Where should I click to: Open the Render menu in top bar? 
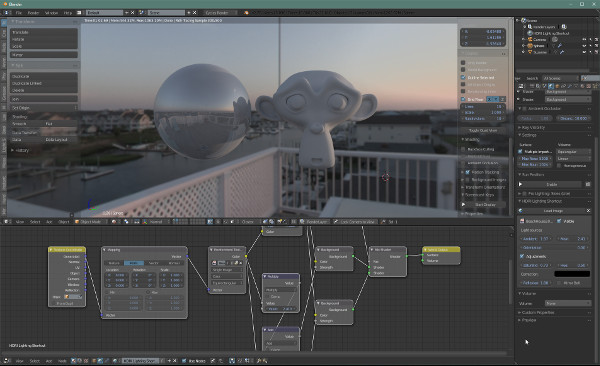[x=33, y=13]
